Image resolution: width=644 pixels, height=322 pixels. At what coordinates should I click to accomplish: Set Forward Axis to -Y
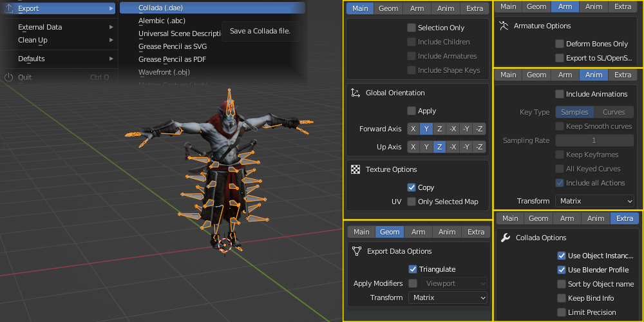[x=466, y=129]
